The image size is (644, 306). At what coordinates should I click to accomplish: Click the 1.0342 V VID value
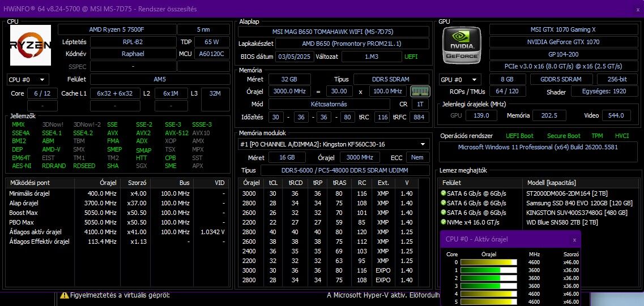point(213,232)
